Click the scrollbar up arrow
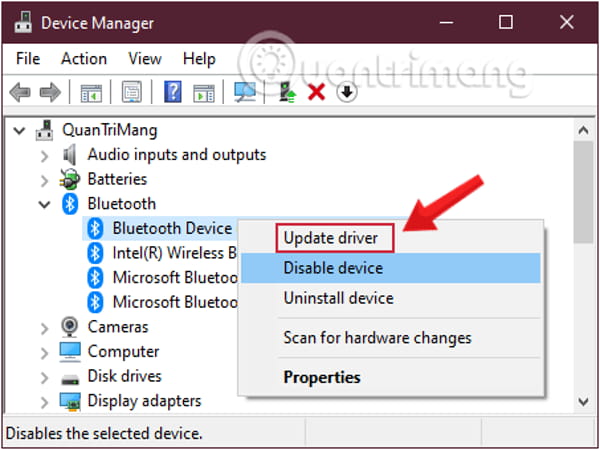 pos(583,130)
